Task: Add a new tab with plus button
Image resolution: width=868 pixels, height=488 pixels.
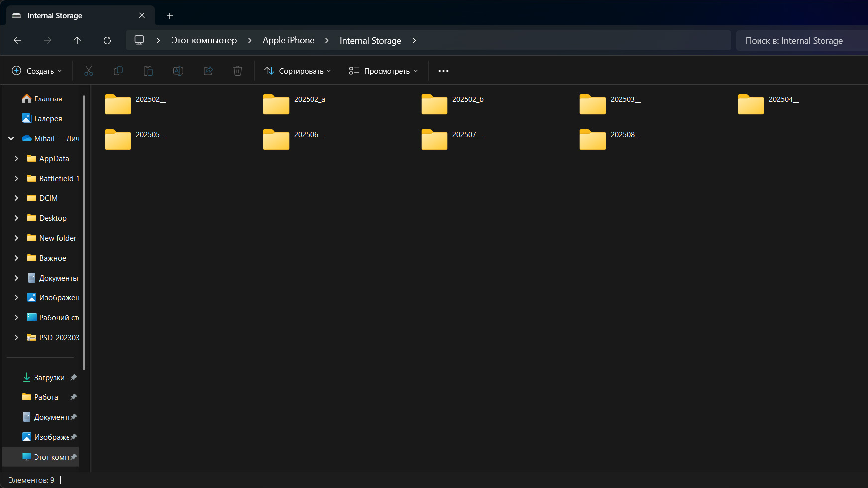Action: [170, 16]
